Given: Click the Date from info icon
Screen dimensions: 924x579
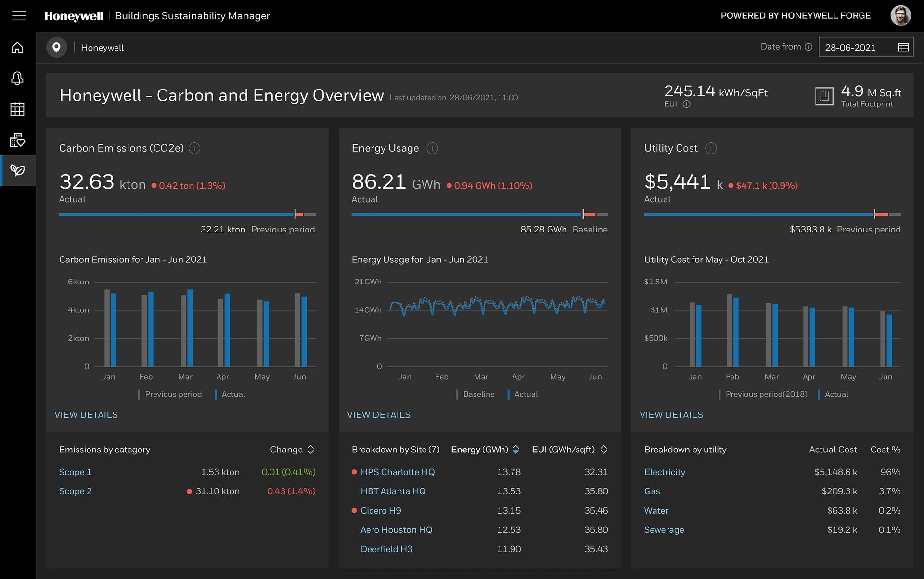Looking at the screenshot, I should pos(808,47).
